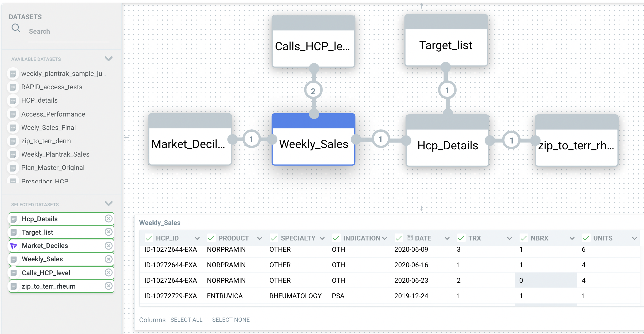
Task: Collapse the Selected Datasets section
Action: (108, 204)
